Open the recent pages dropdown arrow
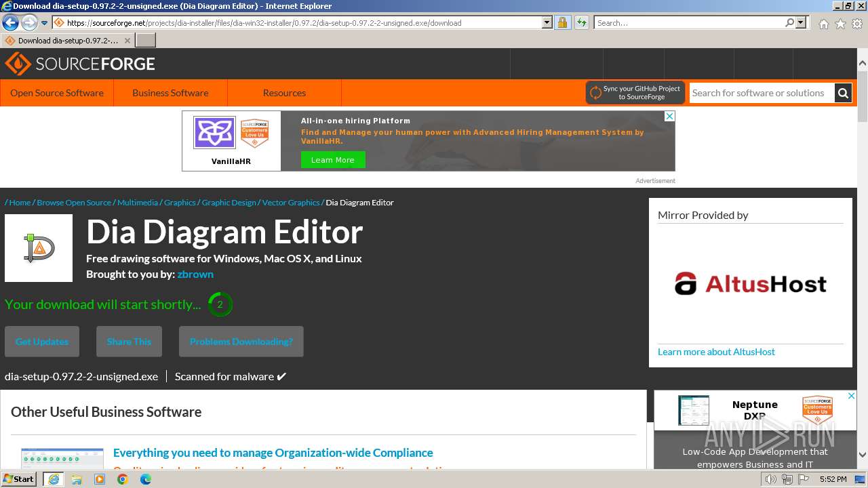Viewport: 868px width, 488px height. tap(45, 23)
